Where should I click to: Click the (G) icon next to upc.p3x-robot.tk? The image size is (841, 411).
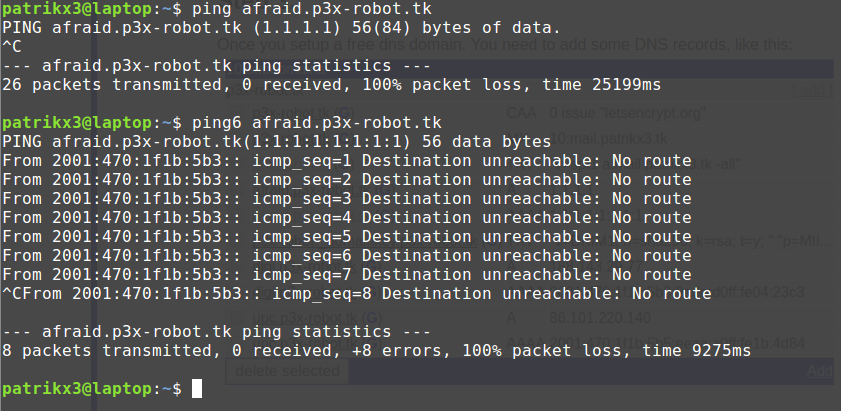[374, 318]
